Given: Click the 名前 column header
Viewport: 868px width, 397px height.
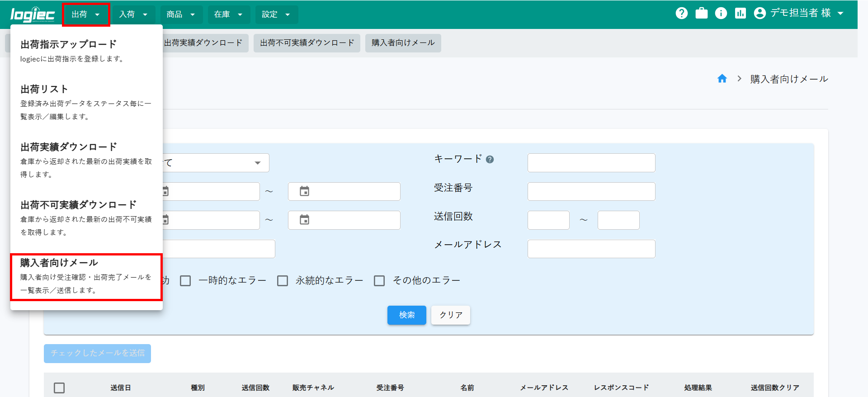Looking at the screenshot, I should tap(467, 388).
